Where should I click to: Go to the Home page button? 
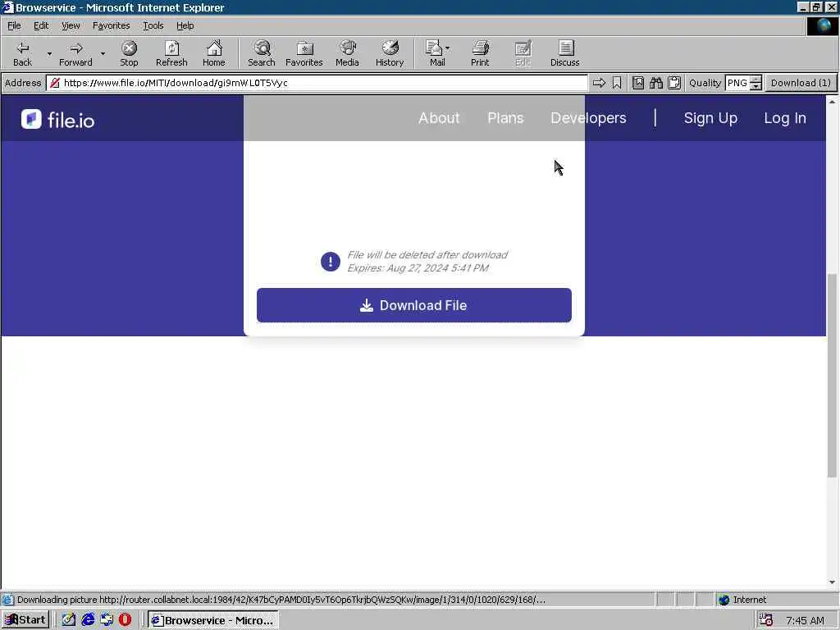(214, 53)
